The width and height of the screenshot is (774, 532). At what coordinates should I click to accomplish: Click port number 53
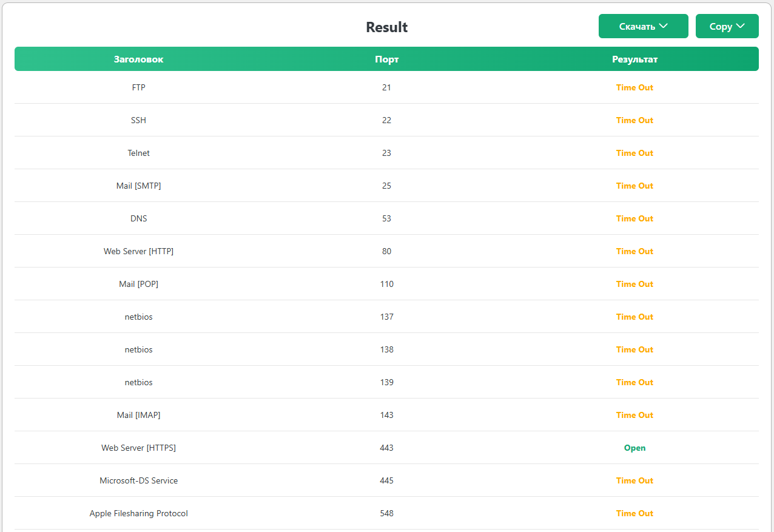387,218
